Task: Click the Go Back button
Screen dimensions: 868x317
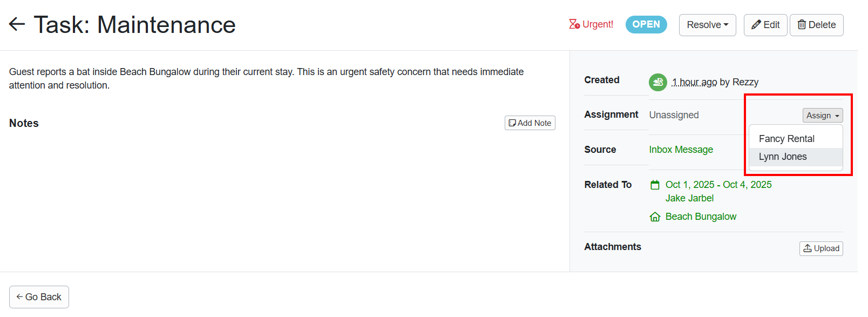Action: [38, 296]
